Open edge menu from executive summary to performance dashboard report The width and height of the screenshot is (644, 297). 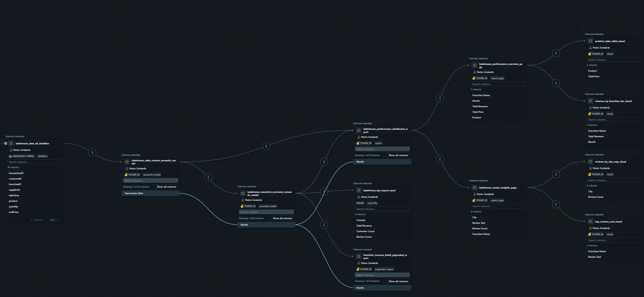coord(324,162)
